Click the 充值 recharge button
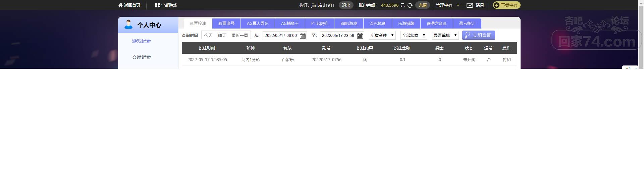 coord(423,5)
